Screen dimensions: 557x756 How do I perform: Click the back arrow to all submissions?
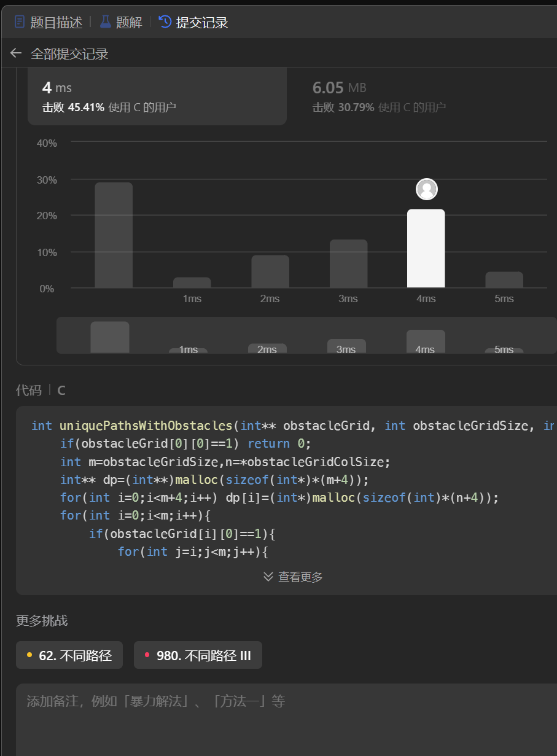pos(16,54)
